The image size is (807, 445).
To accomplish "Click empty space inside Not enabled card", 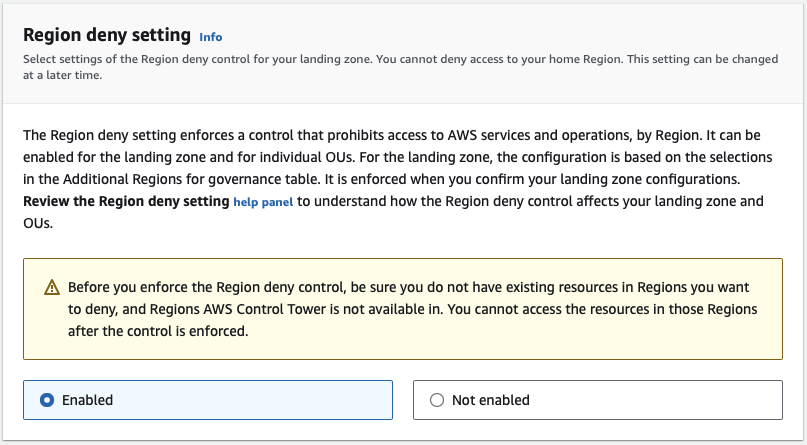I will pyautogui.click(x=660, y=400).
